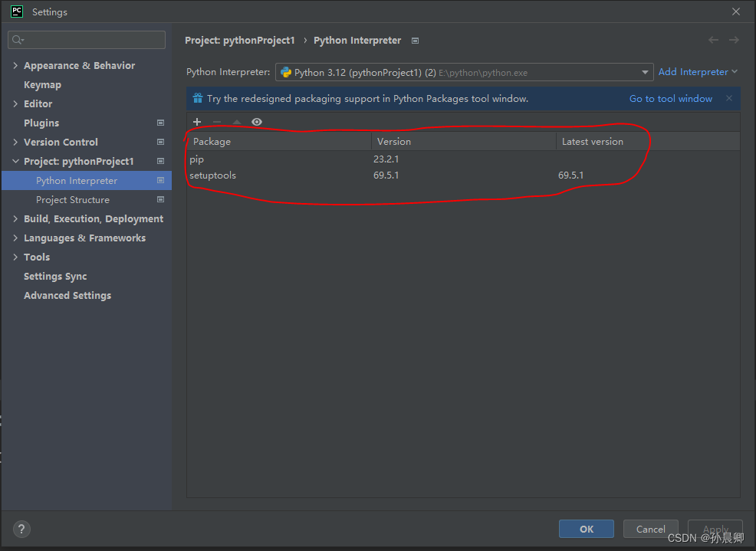Click the project-level marker icon next to Plugins
The image size is (756, 551).
(x=160, y=123)
